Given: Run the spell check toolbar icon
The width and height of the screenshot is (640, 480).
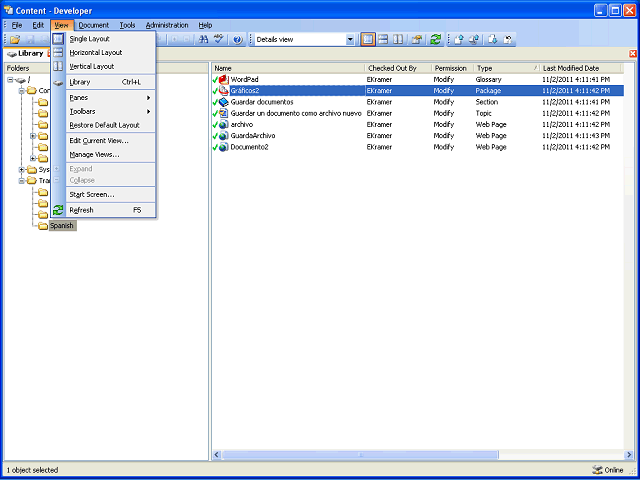Looking at the screenshot, I should 219,40.
